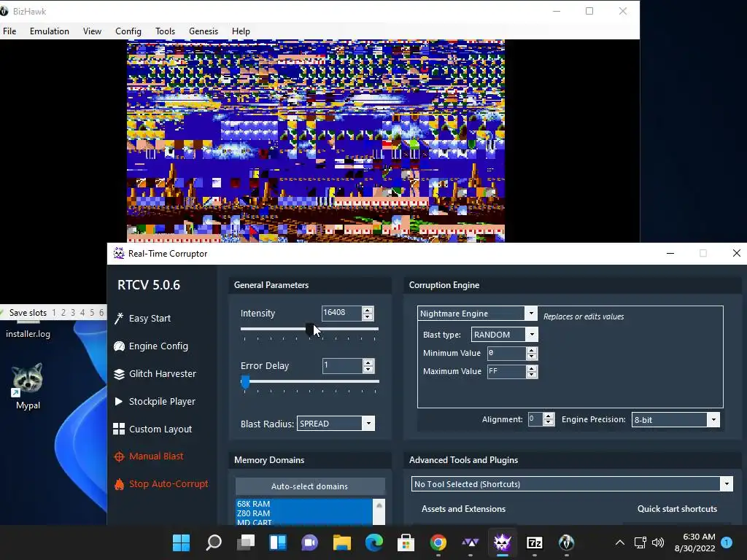
Task: Increase Alignment with spinner up arrow
Action: point(549,416)
